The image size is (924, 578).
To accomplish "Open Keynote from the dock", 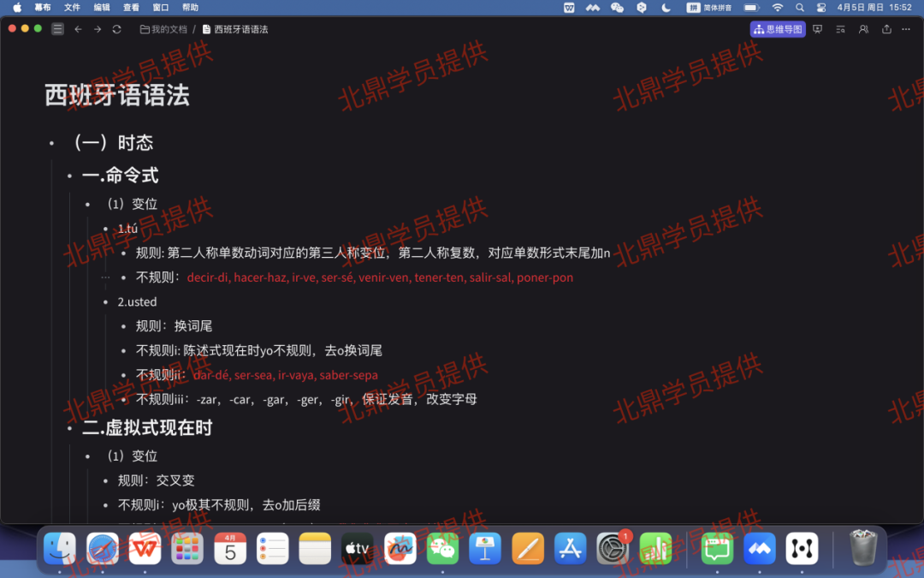I will (485, 549).
